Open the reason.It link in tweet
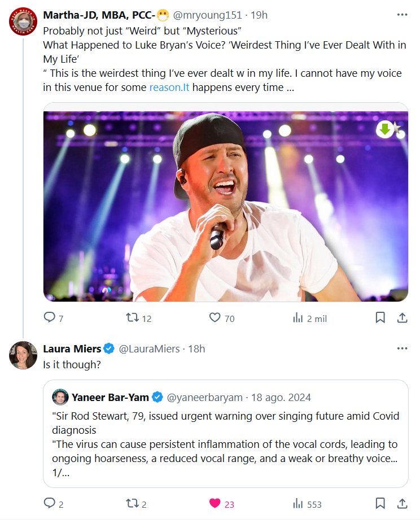420x523 pixels. coord(169,88)
